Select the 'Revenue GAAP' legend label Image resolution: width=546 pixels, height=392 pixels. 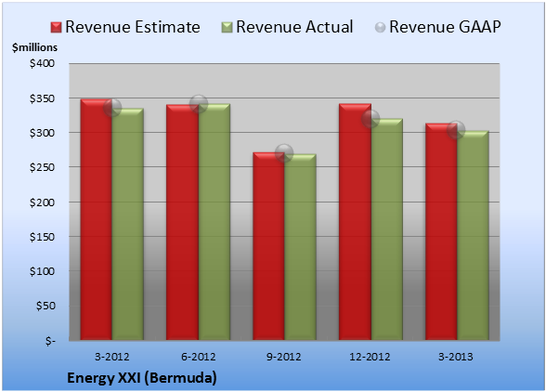[446, 27]
